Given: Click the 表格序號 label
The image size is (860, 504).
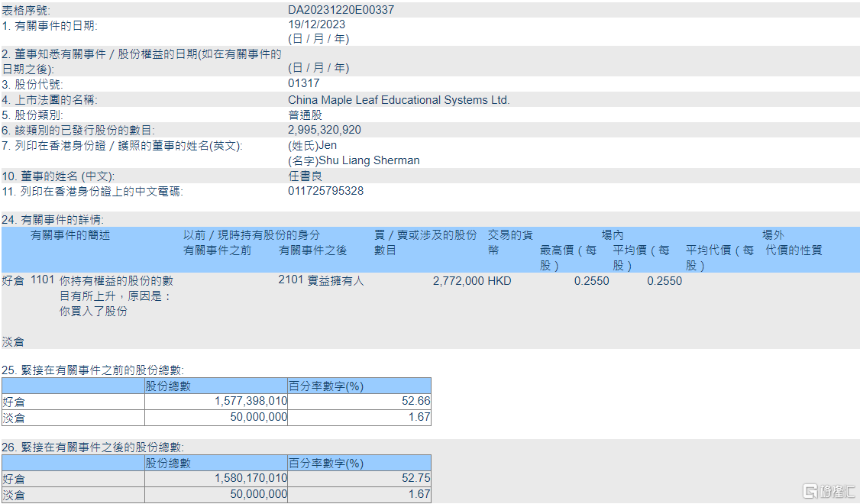Looking at the screenshot, I should (25, 11).
